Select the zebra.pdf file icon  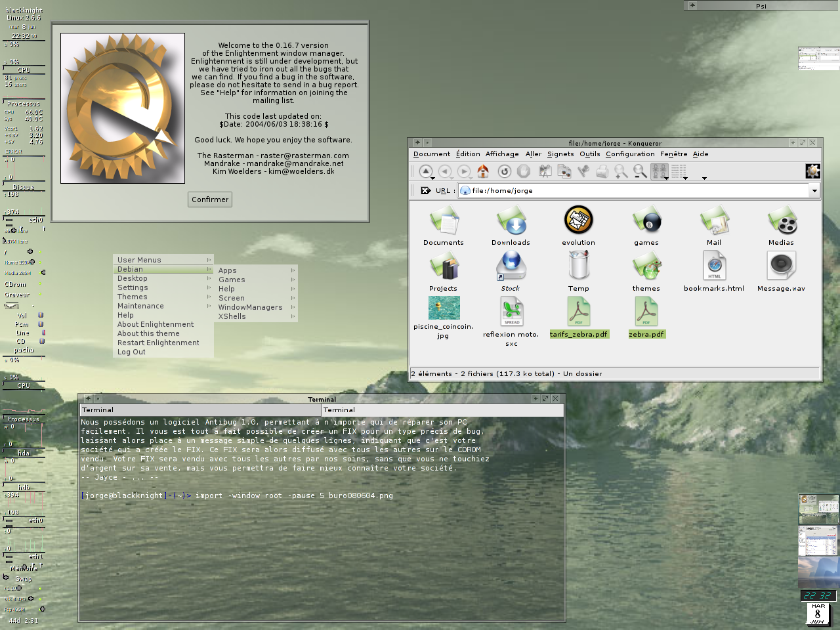point(646,312)
